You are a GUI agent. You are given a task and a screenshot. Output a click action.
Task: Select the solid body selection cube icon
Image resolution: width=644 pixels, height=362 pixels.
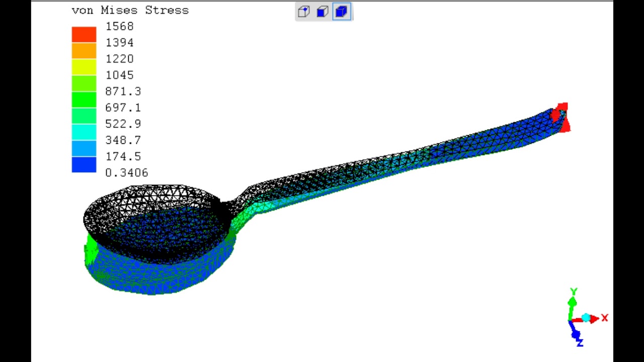pos(342,12)
